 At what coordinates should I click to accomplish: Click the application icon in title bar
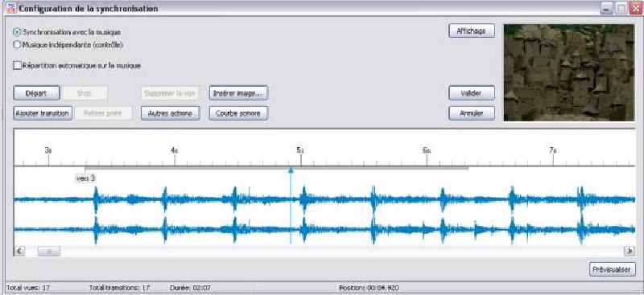[12, 7]
